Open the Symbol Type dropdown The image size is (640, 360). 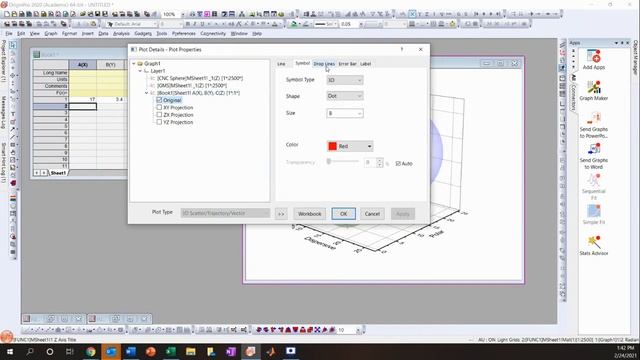(x=345, y=80)
